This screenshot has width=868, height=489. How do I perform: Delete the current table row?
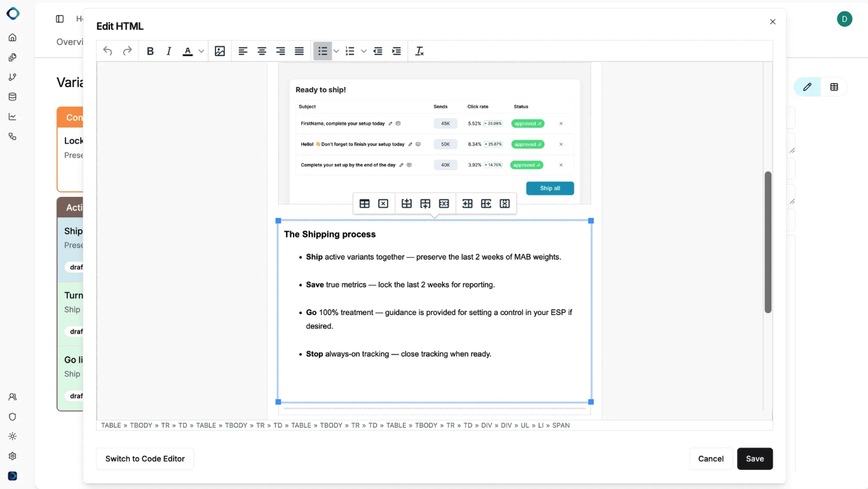click(444, 204)
